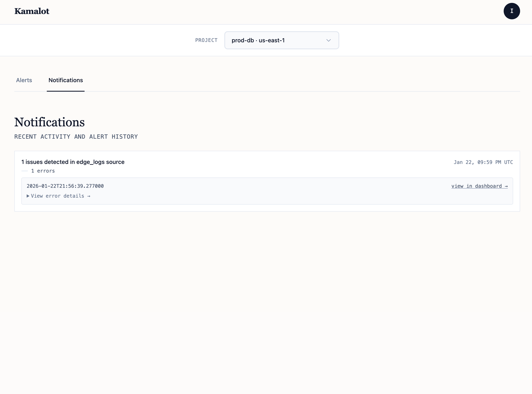Click the Recent Activity and Alert History subtitle
Viewport: 532px width, 394px height.
click(76, 137)
